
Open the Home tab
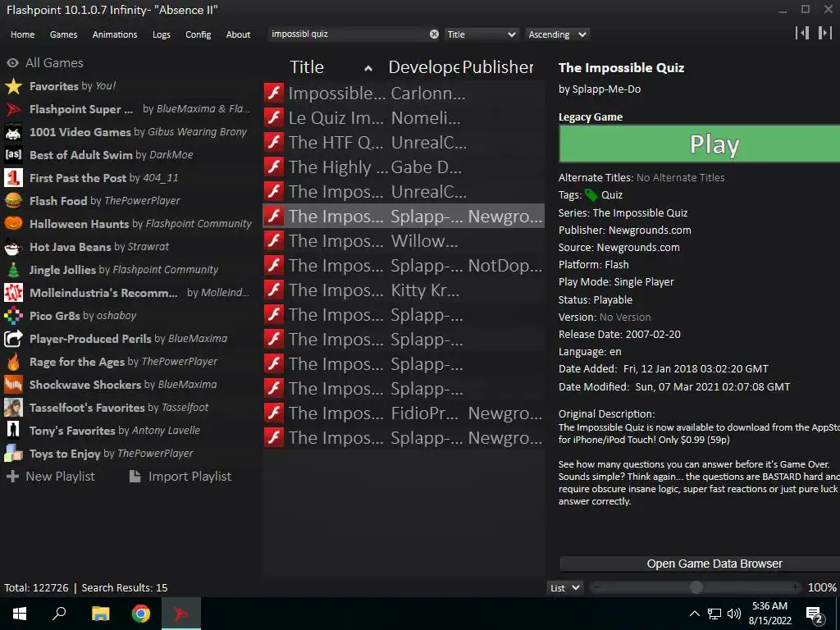coord(22,34)
